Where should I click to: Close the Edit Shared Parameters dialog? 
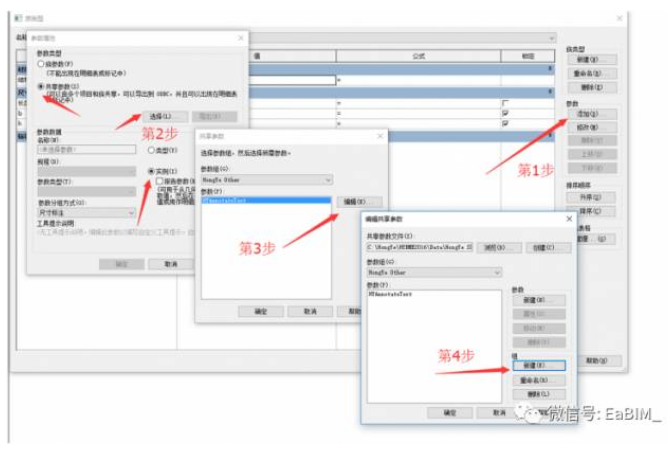(x=569, y=219)
